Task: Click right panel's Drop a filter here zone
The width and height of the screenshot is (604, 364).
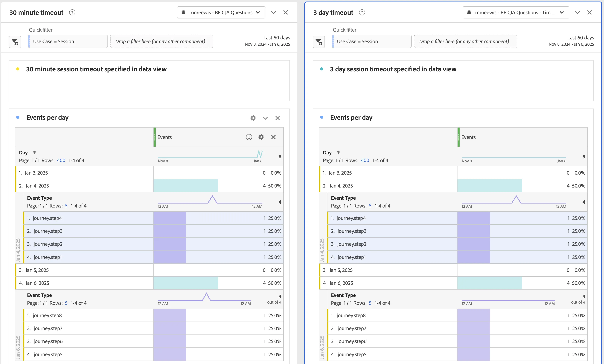Action: (x=465, y=41)
